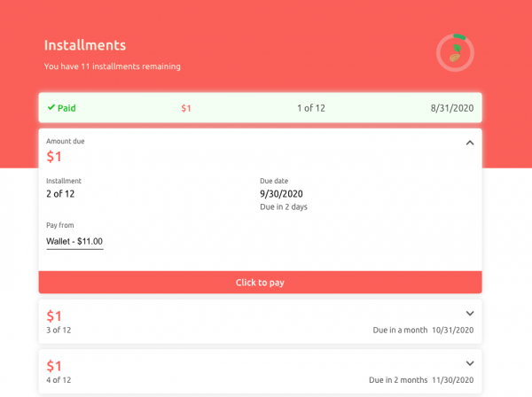
Task: Click the circular seed logo icon
Action: point(455,53)
